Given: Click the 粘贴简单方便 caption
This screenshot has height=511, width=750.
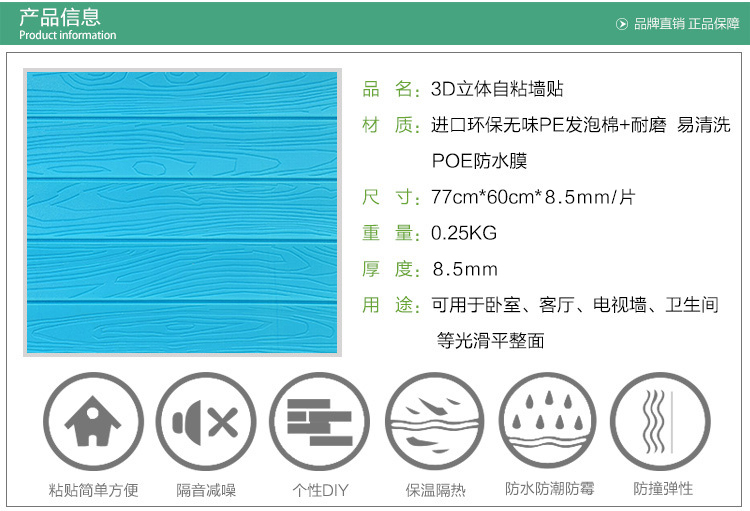Looking at the screenshot, I should tap(93, 490).
